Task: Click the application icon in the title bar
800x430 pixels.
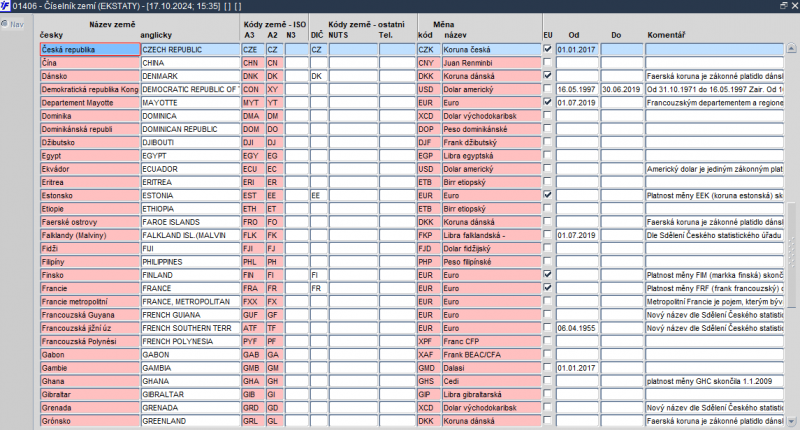Action: click(x=5, y=6)
